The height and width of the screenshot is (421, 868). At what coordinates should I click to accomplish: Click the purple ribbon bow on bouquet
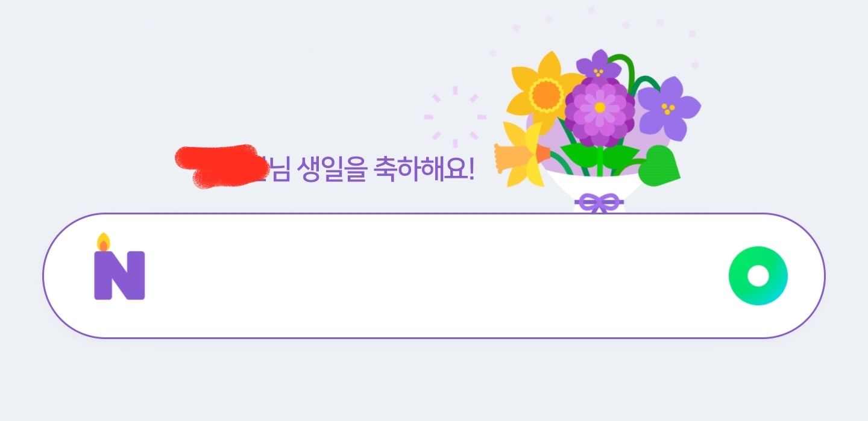[599, 203]
